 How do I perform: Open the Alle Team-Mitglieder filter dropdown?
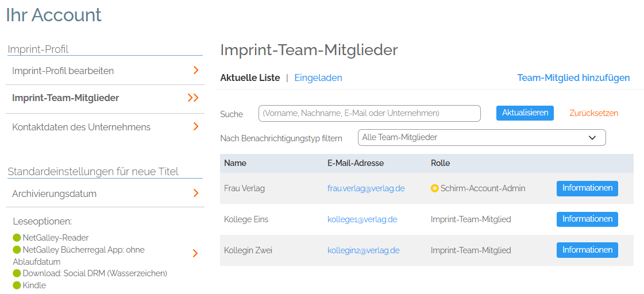click(x=482, y=138)
